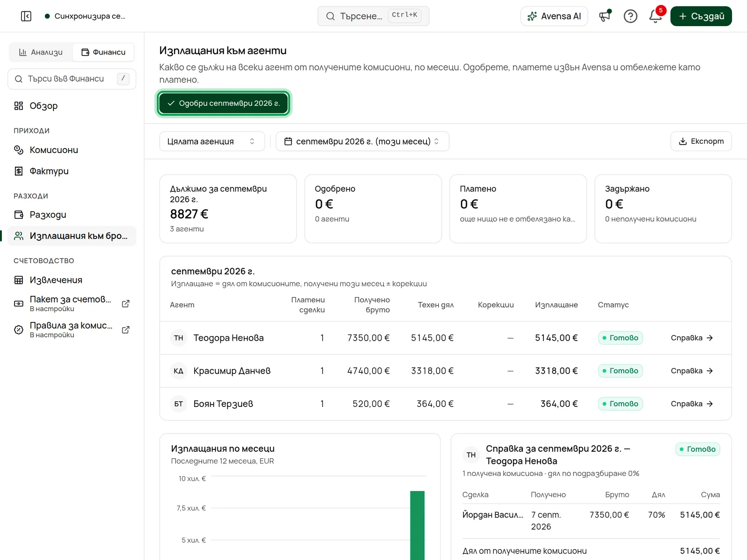Click the 5145,00 € payout for Теодора Ненова

pos(556,338)
